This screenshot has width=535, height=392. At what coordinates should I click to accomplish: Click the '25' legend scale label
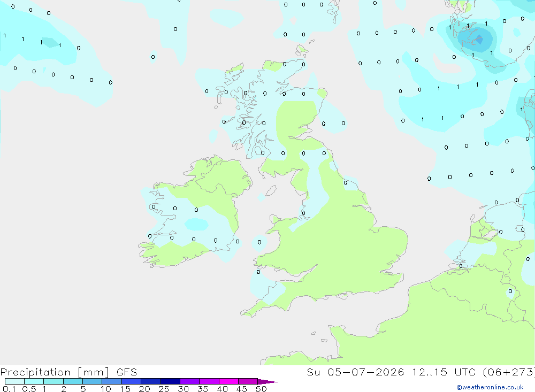tap(164, 389)
